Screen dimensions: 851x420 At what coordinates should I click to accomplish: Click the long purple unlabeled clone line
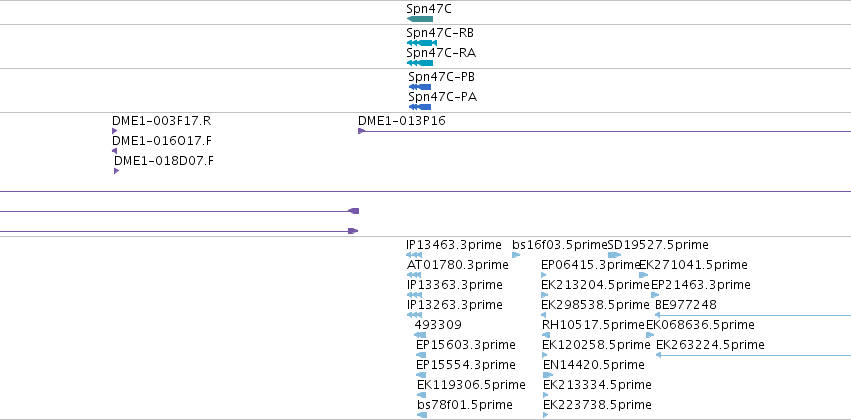[x=426, y=191]
